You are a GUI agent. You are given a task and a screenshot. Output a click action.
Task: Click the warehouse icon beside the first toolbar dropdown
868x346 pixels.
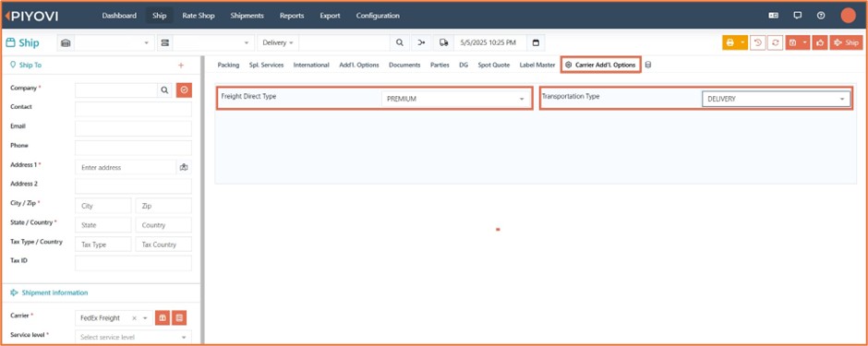click(66, 42)
